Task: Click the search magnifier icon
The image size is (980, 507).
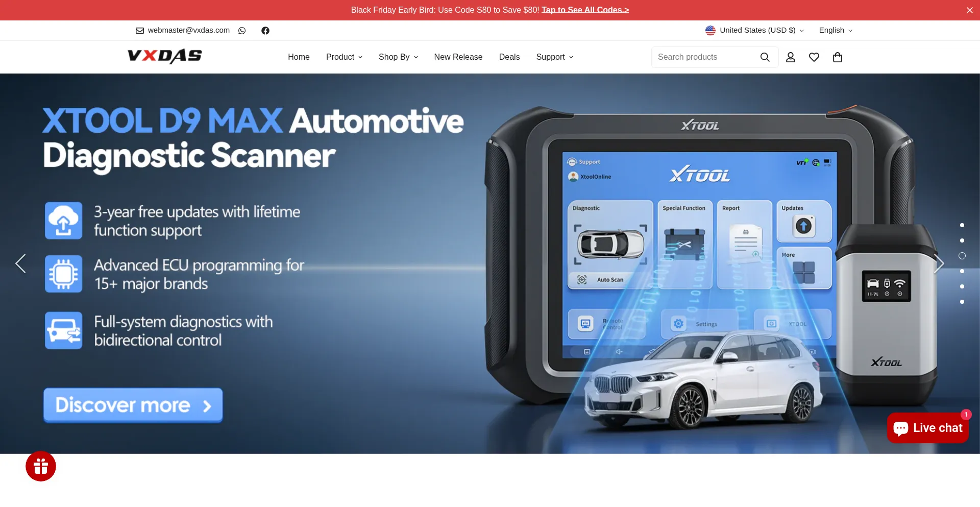Action: pyautogui.click(x=765, y=57)
